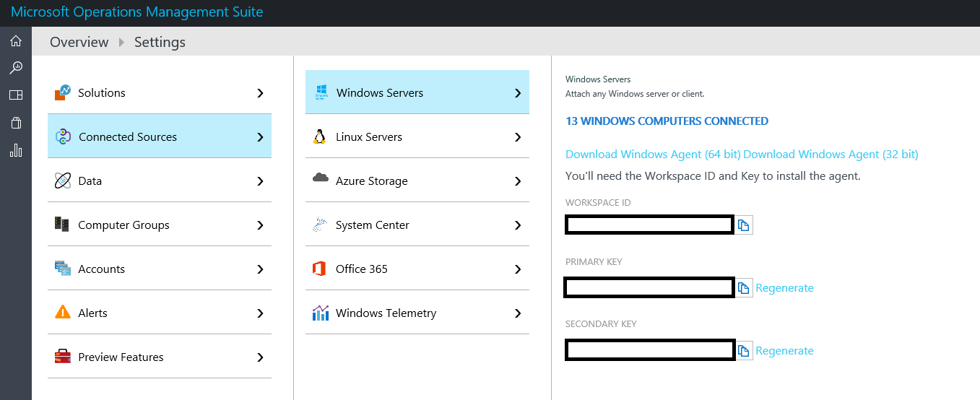980x400 pixels.
Task: Regenerate the Secondary Key
Action: point(784,351)
